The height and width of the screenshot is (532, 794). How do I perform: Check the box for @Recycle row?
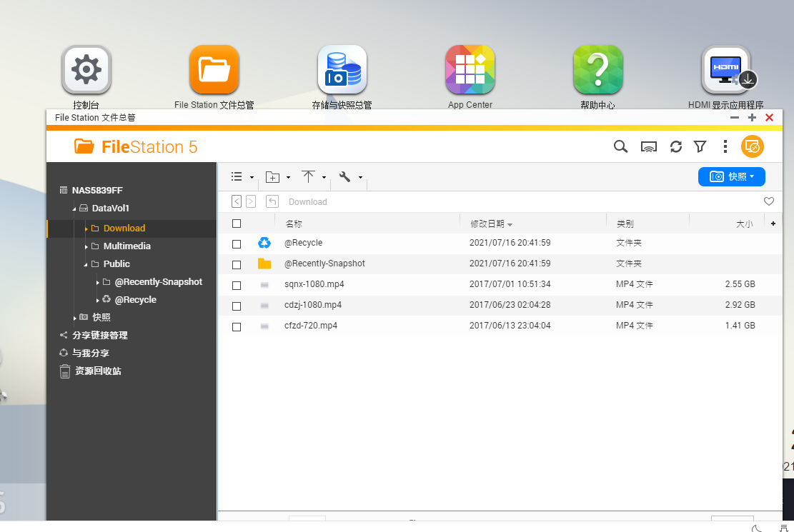coord(237,244)
